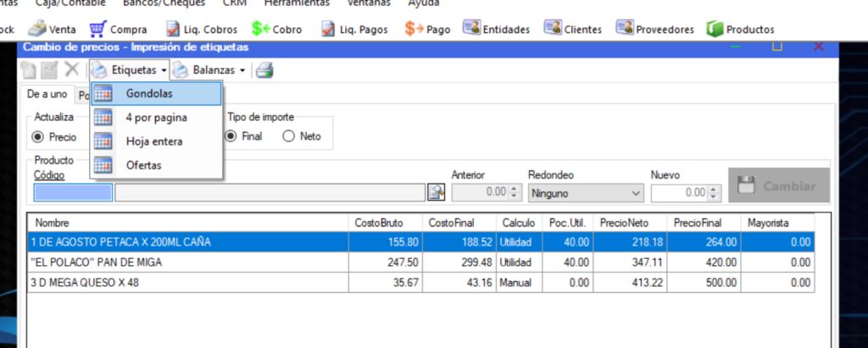Open Liq. Cobros from toolbar
Screen dimensions: 868x348
click(202, 29)
